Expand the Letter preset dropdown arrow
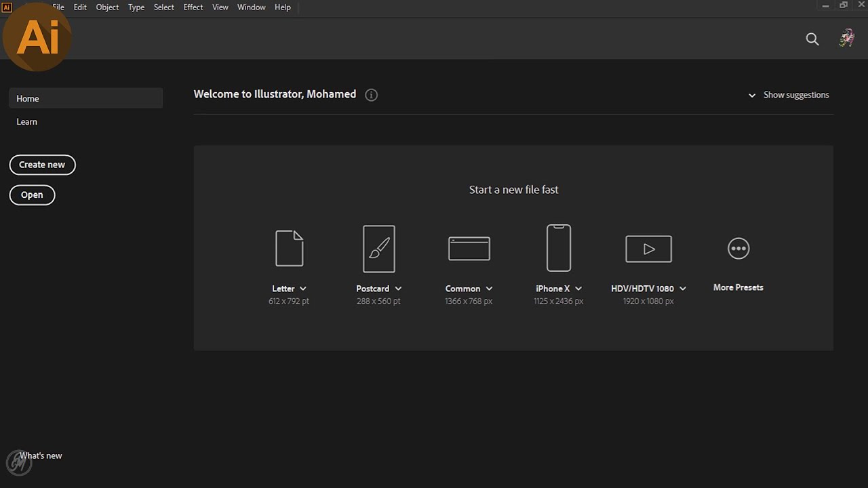This screenshot has width=868, height=488. click(303, 289)
